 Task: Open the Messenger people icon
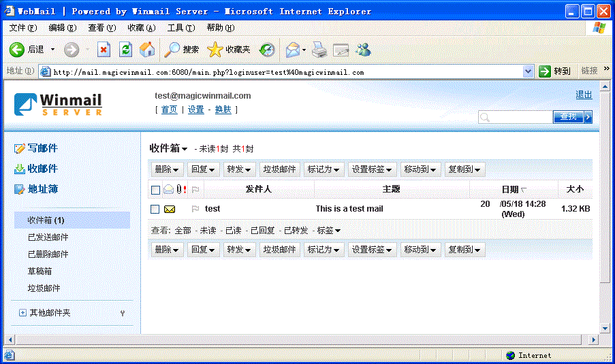[x=363, y=50]
